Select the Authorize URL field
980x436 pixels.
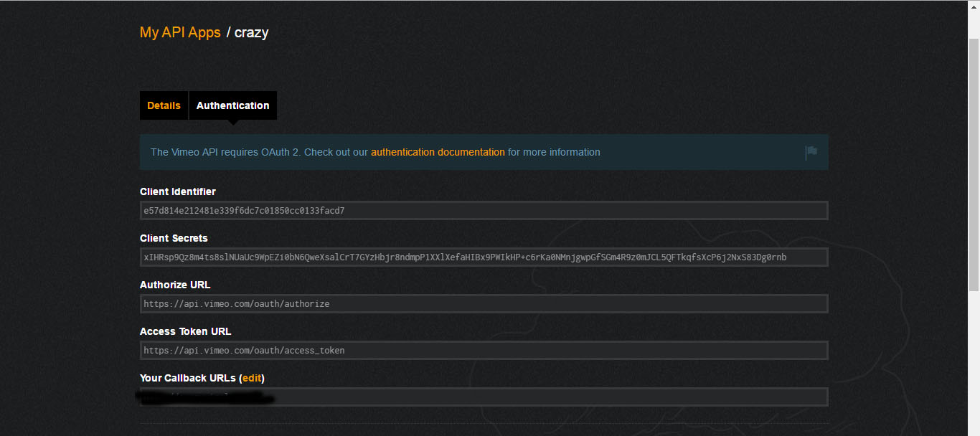click(x=484, y=304)
